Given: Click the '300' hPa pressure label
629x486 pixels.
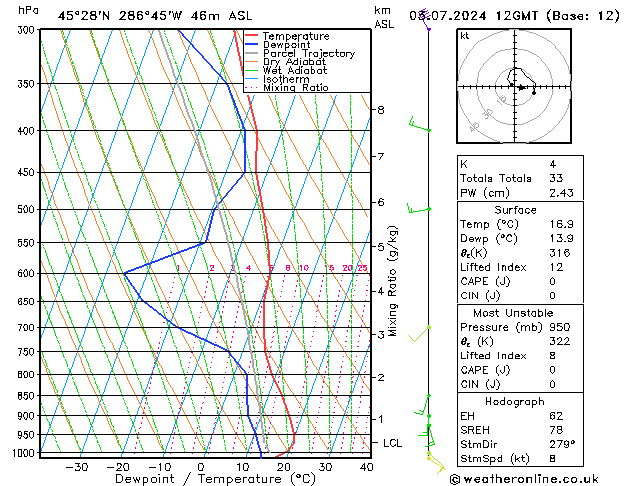Looking at the screenshot, I should tap(28, 30).
